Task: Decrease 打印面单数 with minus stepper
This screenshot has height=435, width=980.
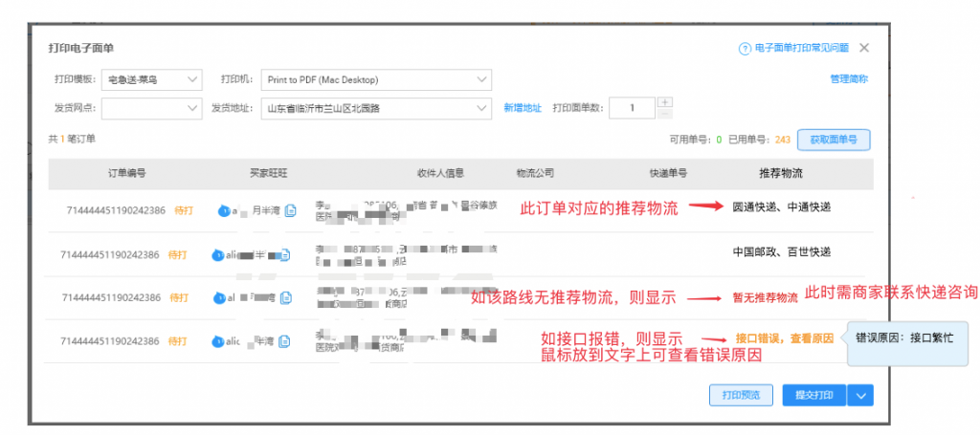Action: tap(665, 114)
